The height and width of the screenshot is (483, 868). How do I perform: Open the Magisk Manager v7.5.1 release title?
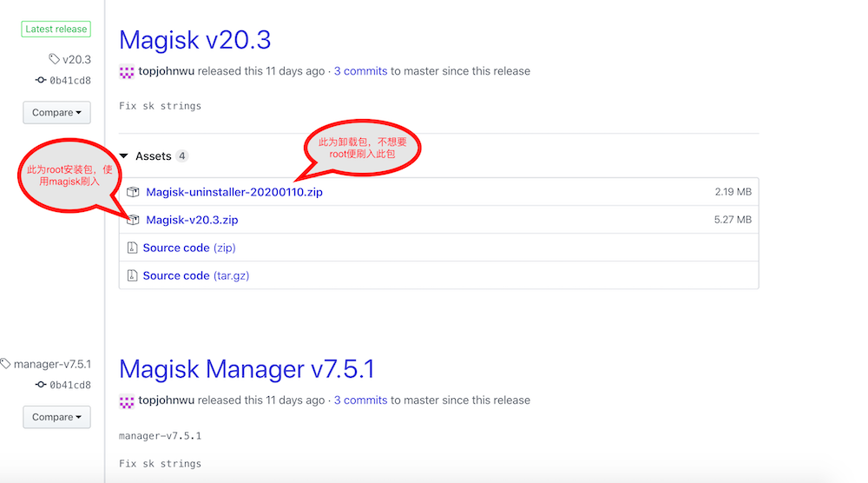247,369
